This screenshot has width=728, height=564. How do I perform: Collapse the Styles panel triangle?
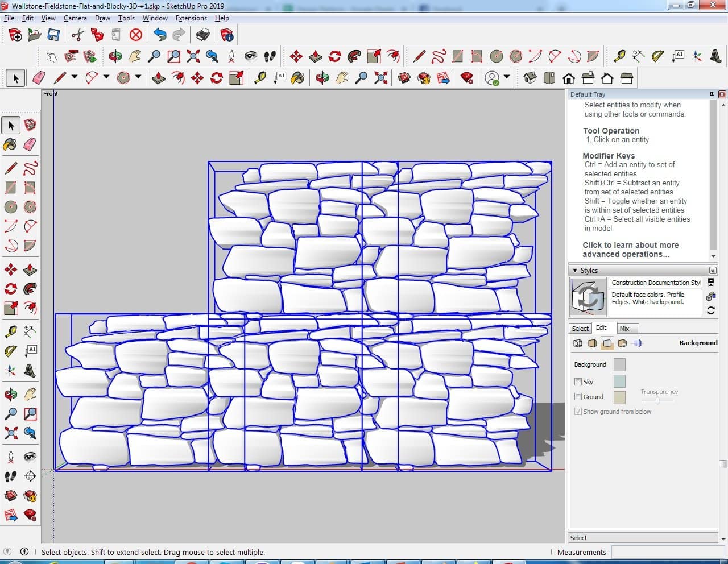coord(575,271)
